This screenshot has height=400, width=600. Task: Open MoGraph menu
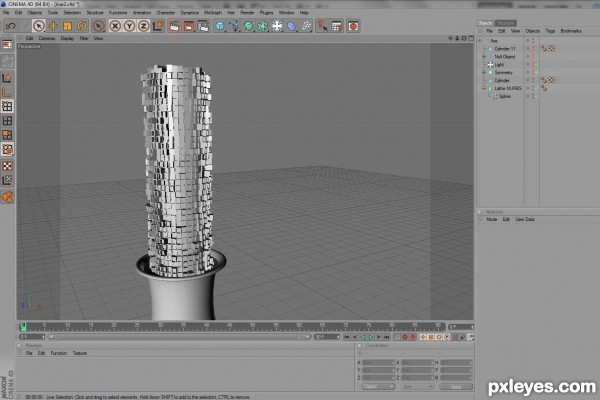(213, 13)
